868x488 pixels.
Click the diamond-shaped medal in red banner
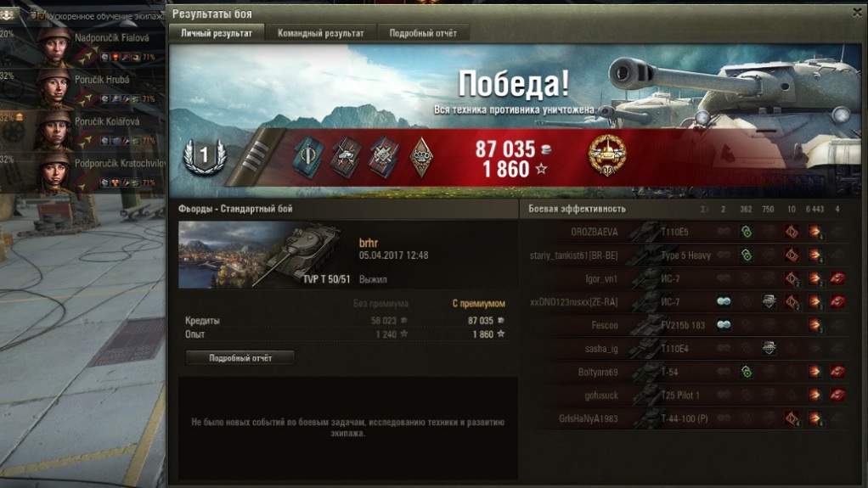[x=420, y=157]
